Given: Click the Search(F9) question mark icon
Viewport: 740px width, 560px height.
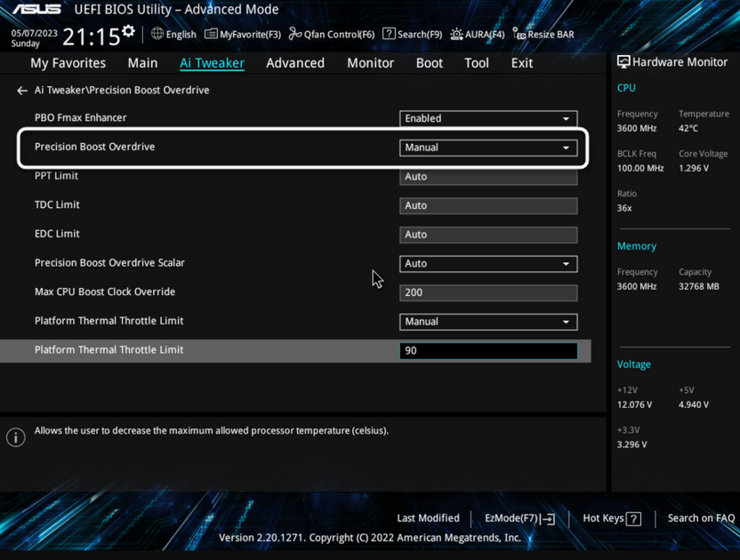Looking at the screenshot, I should (x=389, y=34).
